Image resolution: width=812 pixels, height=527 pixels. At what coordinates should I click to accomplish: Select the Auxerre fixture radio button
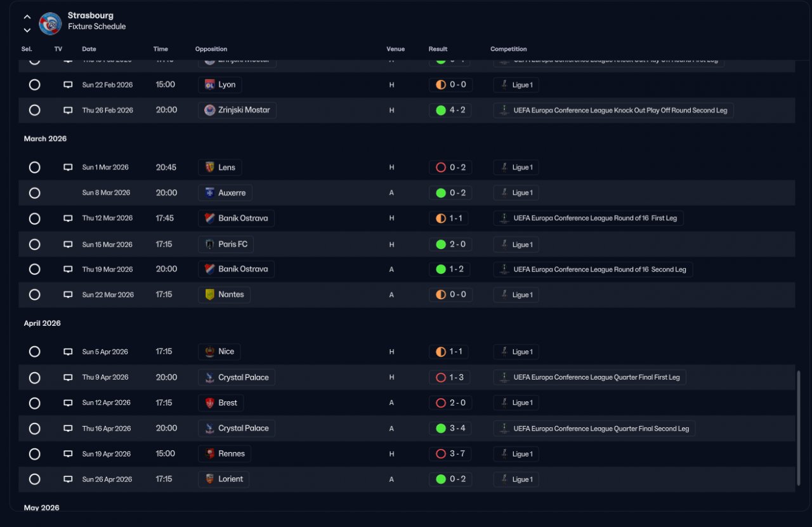35,193
